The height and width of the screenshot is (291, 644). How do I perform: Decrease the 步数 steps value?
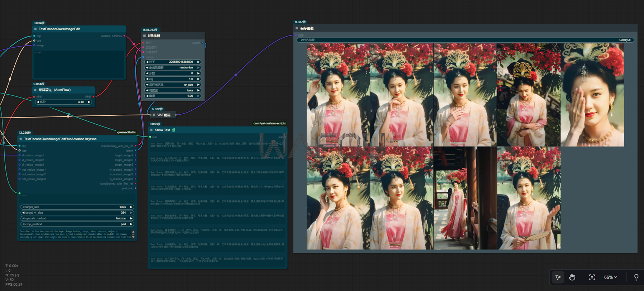pos(147,73)
